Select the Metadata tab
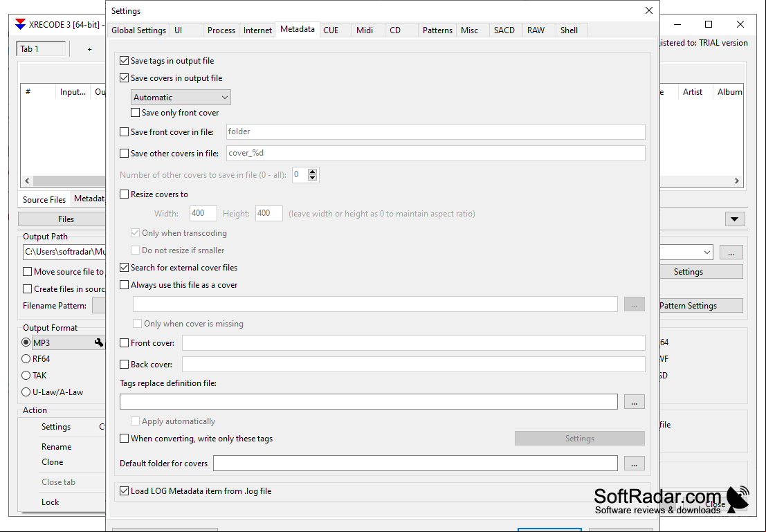 pos(298,29)
